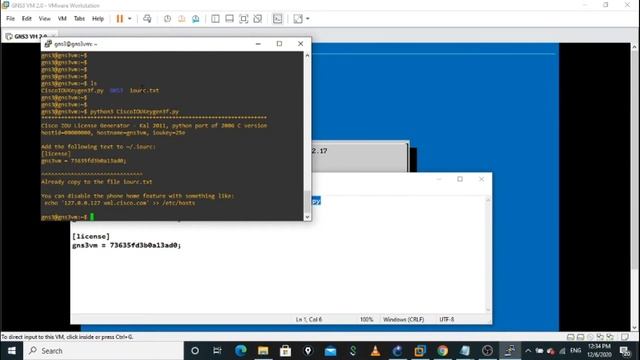Viewport: 640px width, 360px height.
Task: Click the Windows (CRLF) status entry
Action: pyautogui.click(x=404, y=320)
